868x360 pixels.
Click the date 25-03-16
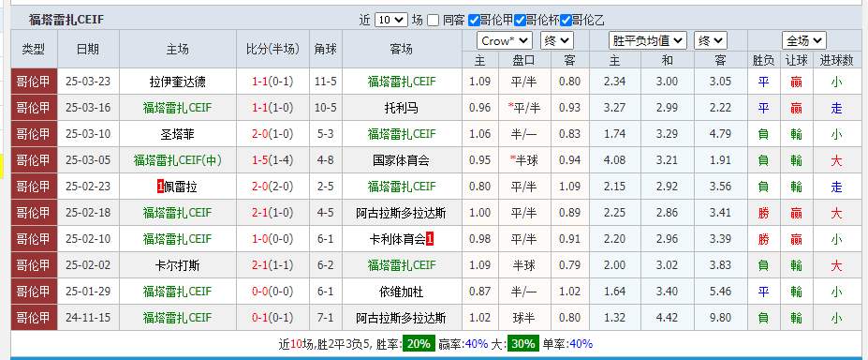[88, 108]
